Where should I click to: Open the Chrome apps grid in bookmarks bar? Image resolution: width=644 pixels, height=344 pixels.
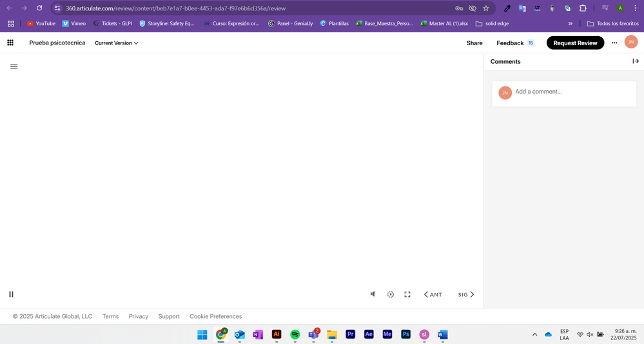[x=11, y=24]
